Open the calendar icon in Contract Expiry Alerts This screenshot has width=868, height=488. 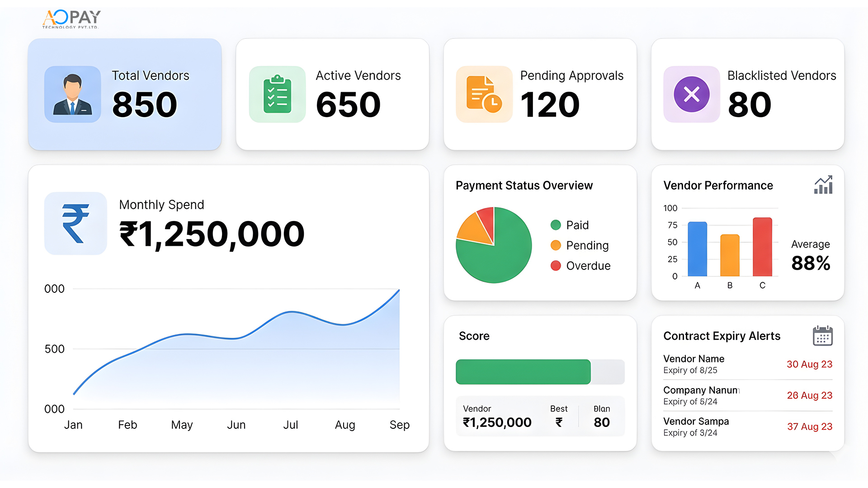(823, 336)
